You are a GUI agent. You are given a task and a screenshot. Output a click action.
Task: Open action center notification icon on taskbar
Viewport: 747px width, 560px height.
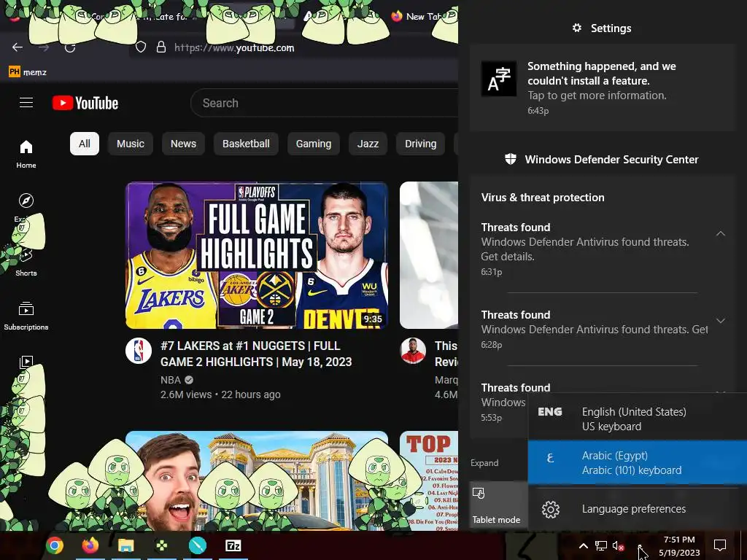[720, 545]
